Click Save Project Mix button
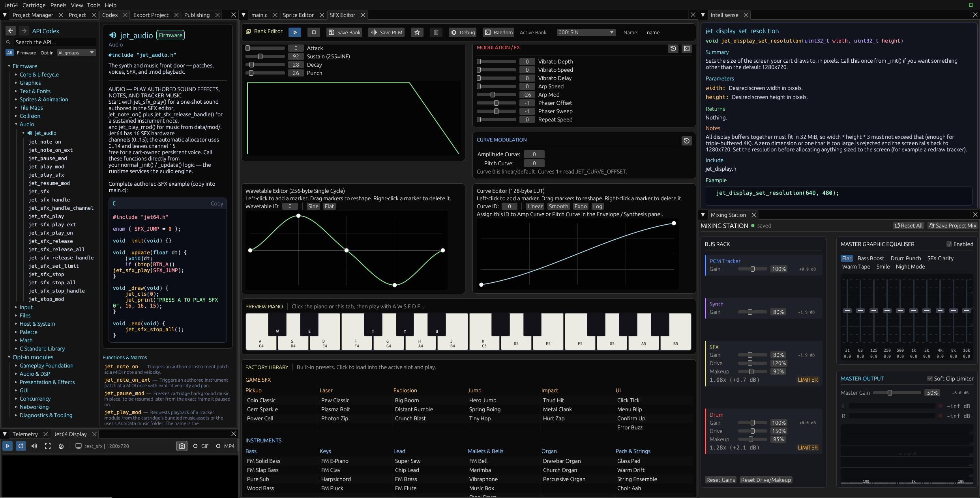 tap(952, 226)
